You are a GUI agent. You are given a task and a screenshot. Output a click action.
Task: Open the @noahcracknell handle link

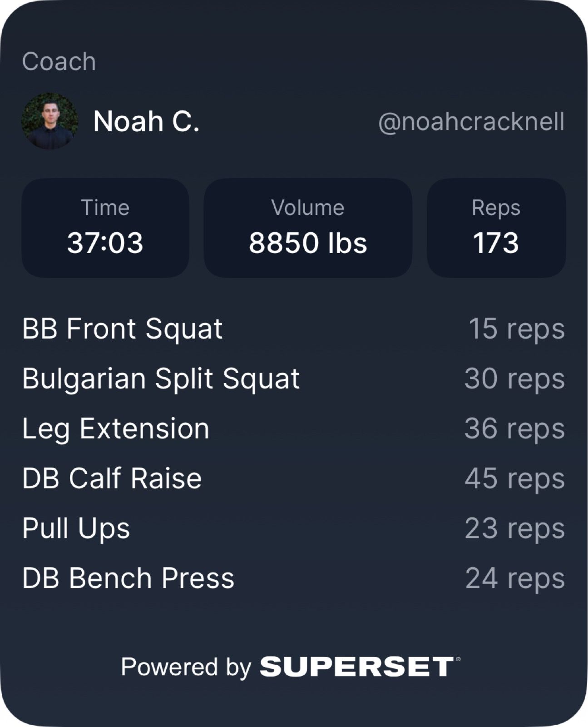[471, 122]
